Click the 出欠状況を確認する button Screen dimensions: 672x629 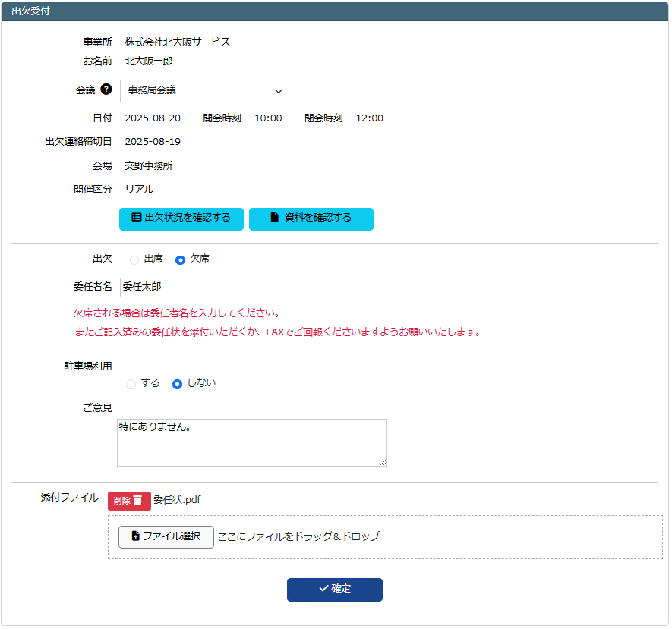click(x=181, y=219)
